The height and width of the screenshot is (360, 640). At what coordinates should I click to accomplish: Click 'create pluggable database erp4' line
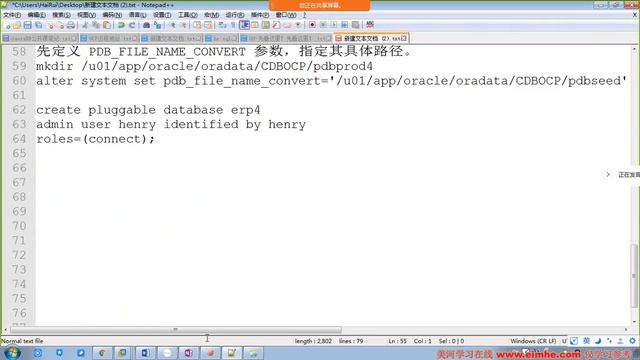point(148,110)
